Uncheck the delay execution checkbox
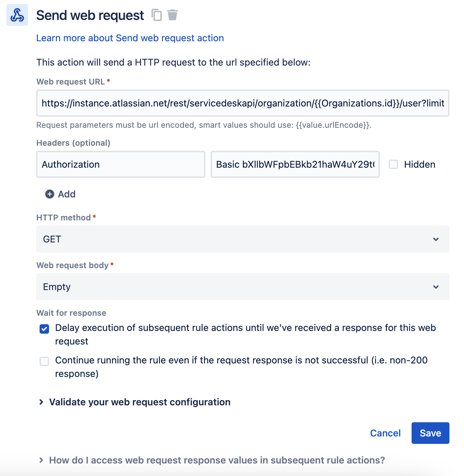Viewport: 464px width, 476px height. 44,329
